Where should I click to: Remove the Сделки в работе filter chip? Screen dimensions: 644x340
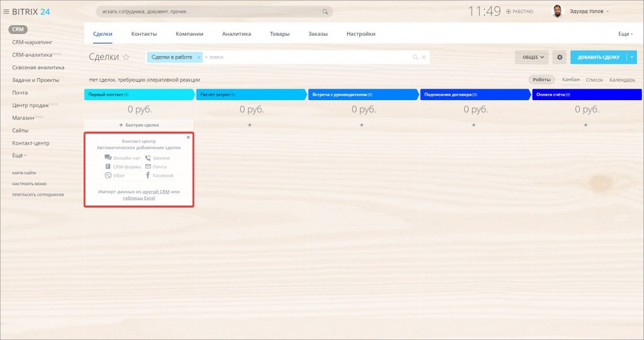tap(199, 57)
